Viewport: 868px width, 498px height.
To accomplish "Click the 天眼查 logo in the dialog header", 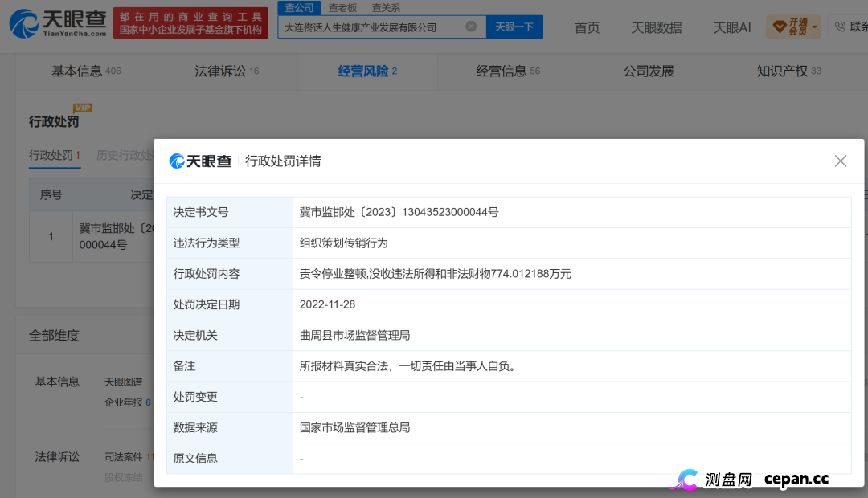I will click(x=200, y=161).
